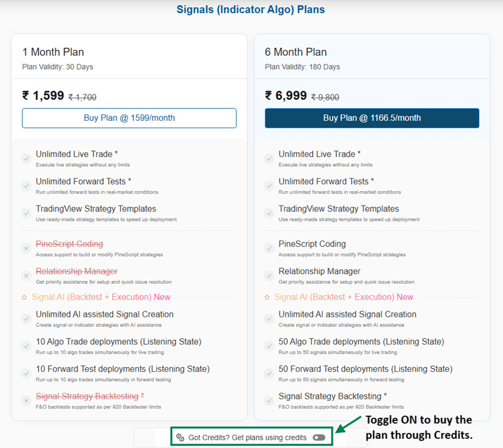Click cross icon beside Relationship Manager in 1 Month Plan
The width and height of the screenshot is (503, 448).
pyautogui.click(x=26, y=276)
